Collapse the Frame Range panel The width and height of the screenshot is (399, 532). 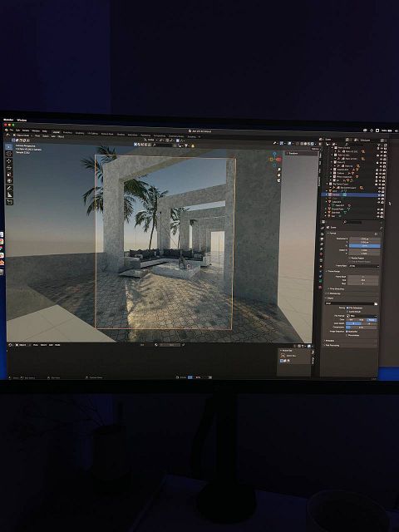tap(334, 272)
